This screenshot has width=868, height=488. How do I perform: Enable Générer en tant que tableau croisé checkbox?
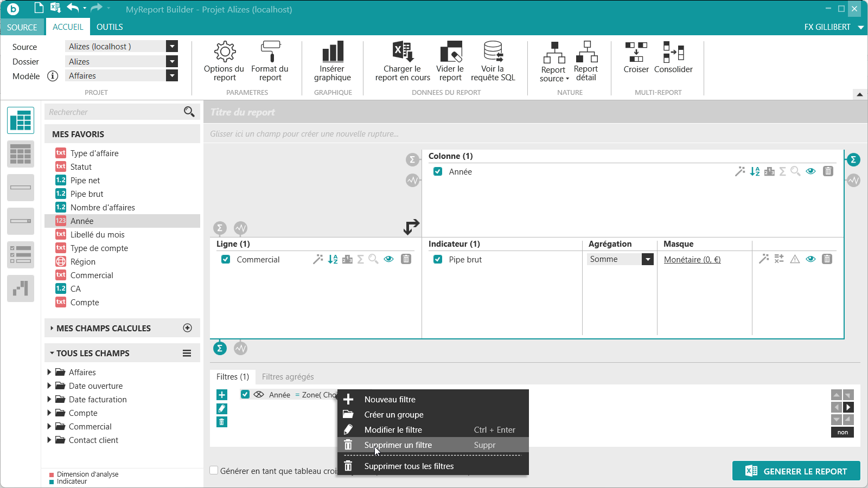pyautogui.click(x=214, y=471)
